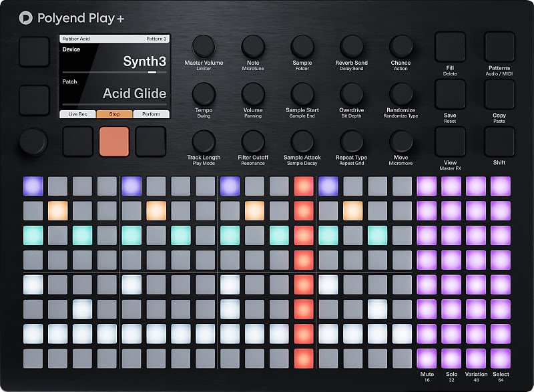
Task: Tap the orange pad left of the grid
Action: pos(115,142)
